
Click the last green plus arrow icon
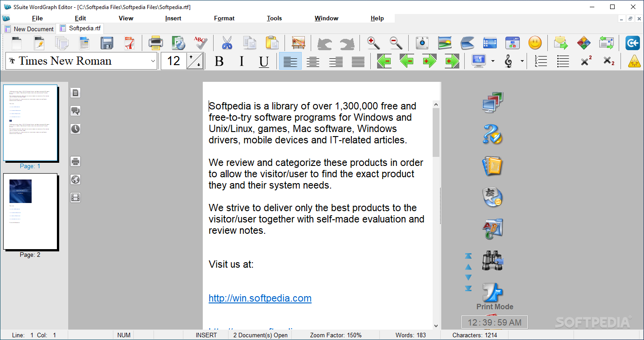pyautogui.click(x=452, y=61)
